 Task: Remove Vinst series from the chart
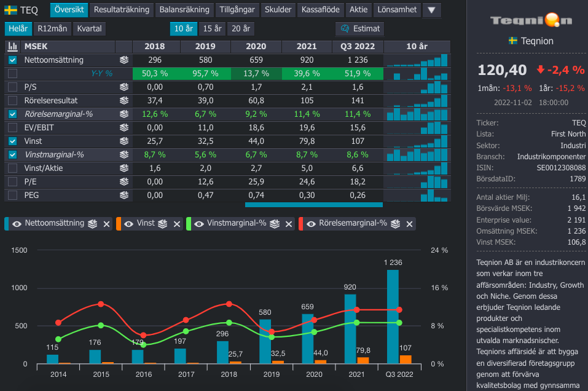pyautogui.click(x=177, y=224)
